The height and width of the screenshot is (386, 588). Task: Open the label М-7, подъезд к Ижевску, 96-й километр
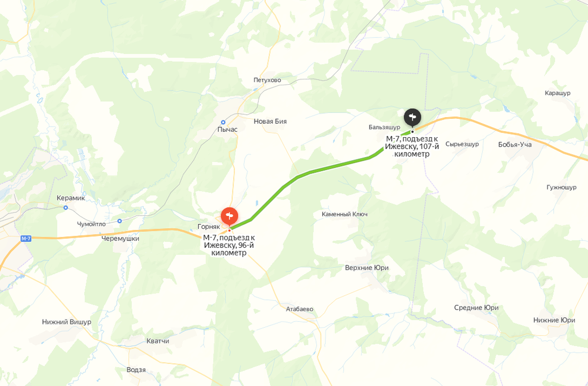[229, 245]
